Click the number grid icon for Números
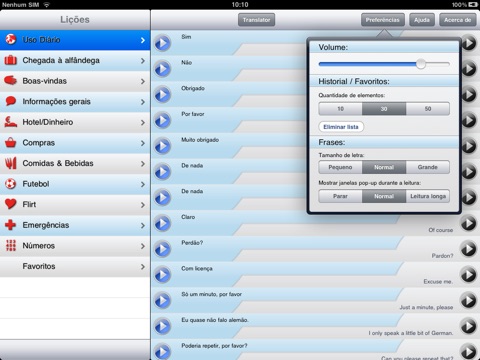This screenshot has height=360, width=480. tap(11, 246)
